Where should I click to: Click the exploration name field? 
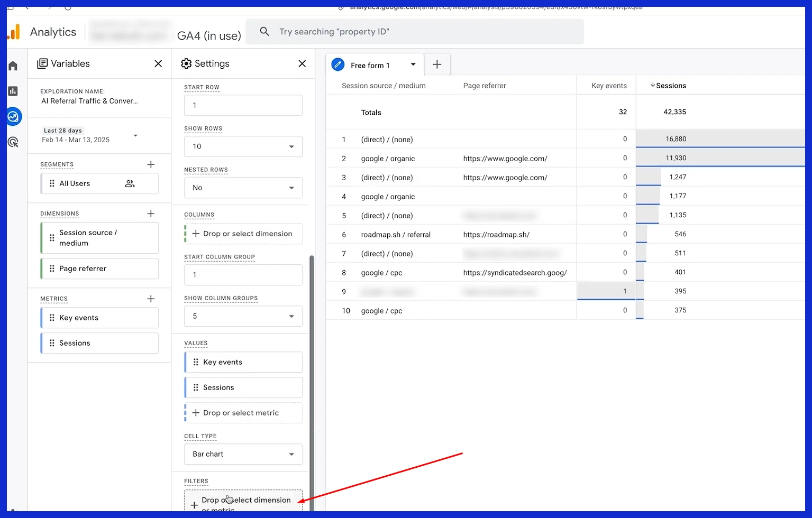[89, 101]
